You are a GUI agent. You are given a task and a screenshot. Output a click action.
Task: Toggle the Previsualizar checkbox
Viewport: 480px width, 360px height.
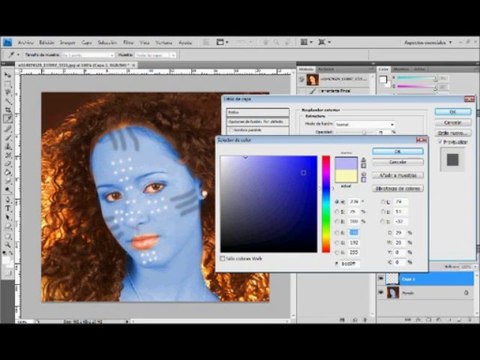tap(440, 142)
